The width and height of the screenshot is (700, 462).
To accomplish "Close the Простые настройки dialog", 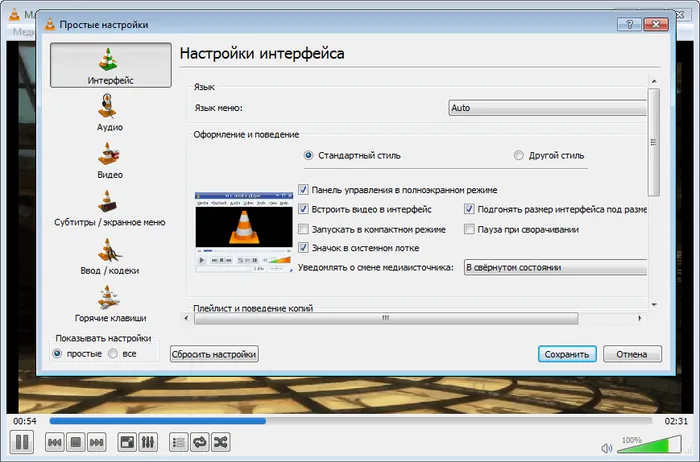I will point(656,24).
